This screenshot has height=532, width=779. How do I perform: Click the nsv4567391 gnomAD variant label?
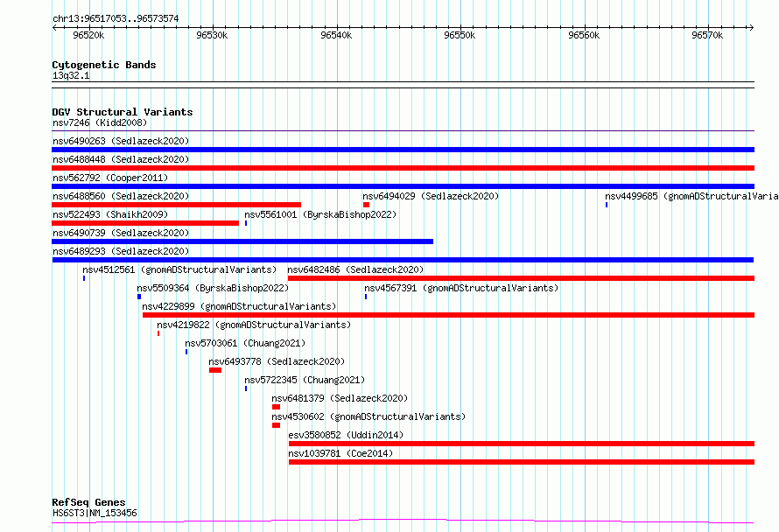(461, 288)
